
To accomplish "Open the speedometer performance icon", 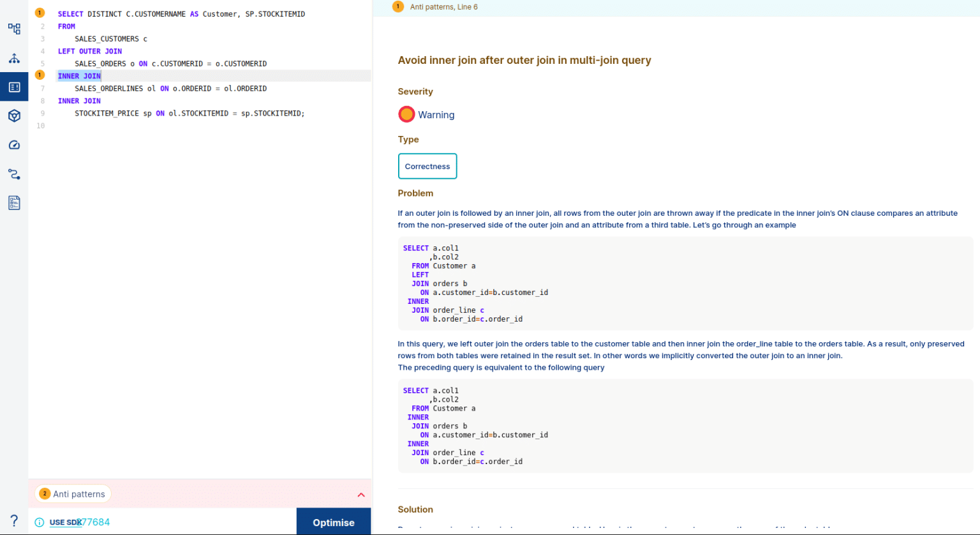I will (x=14, y=145).
